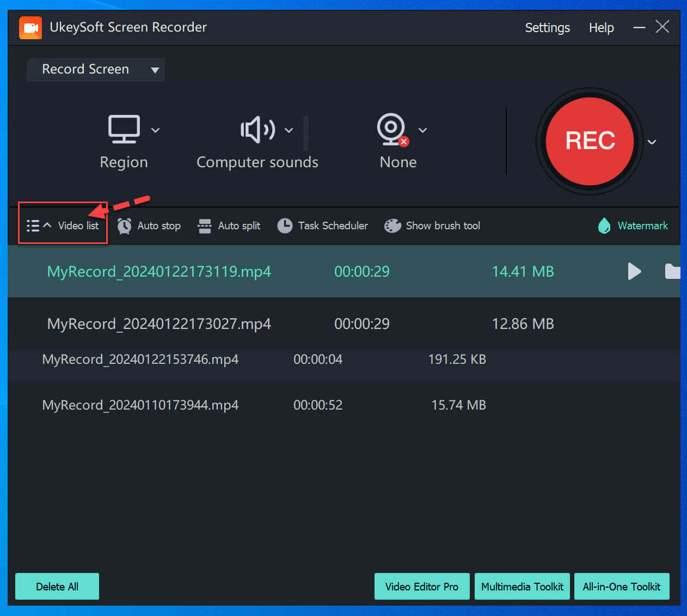Click the 15.74 MB size value
Screen dimensions: 687x616
coord(458,405)
